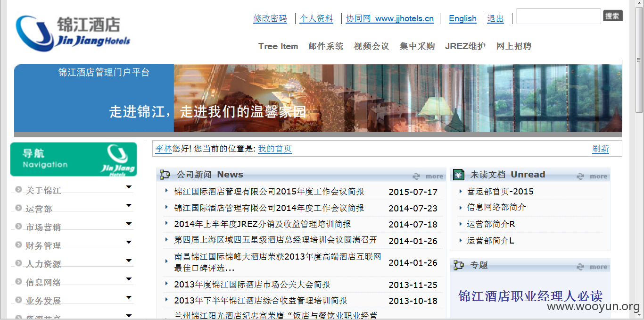Expand the 关于锦江 navigation menu arrow

point(129,187)
